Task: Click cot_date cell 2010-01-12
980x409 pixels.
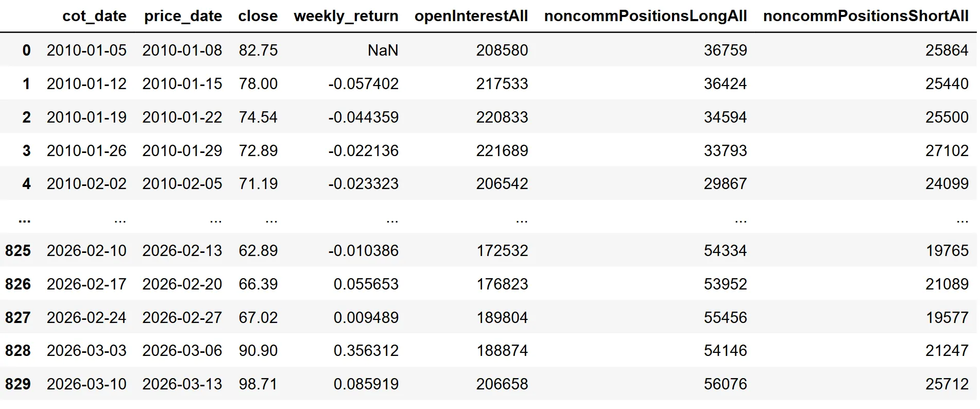Action: (87, 83)
